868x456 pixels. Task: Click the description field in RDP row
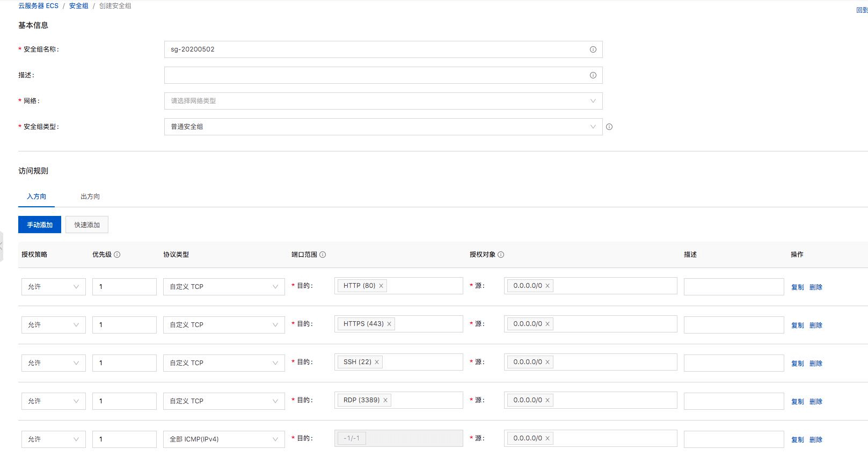point(734,401)
